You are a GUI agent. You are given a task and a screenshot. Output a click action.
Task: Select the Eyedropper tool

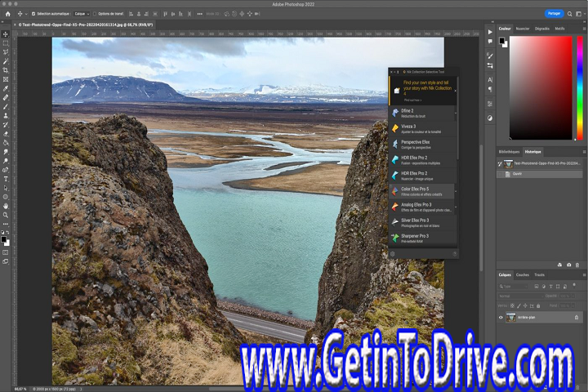[x=6, y=88]
